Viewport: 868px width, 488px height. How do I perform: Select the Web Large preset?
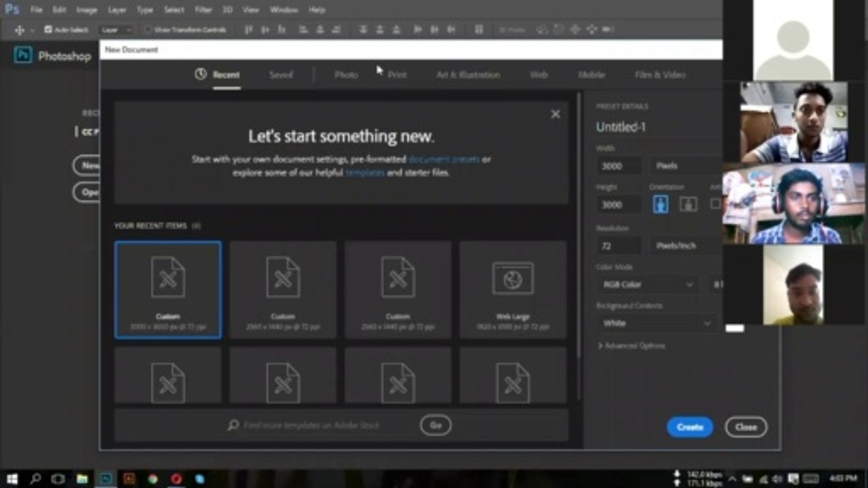point(513,289)
